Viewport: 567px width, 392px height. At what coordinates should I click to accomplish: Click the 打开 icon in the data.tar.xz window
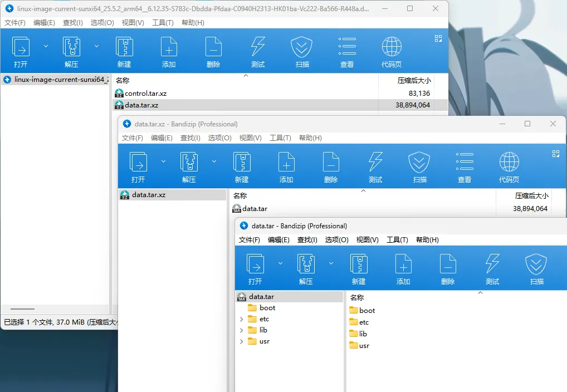(138, 163)
